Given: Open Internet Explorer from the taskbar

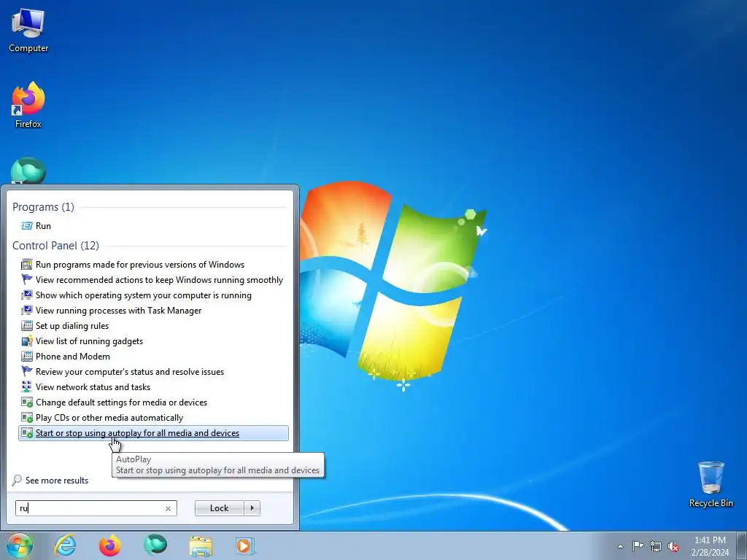Looking at the screenshot, I should (x=65, y=545).
